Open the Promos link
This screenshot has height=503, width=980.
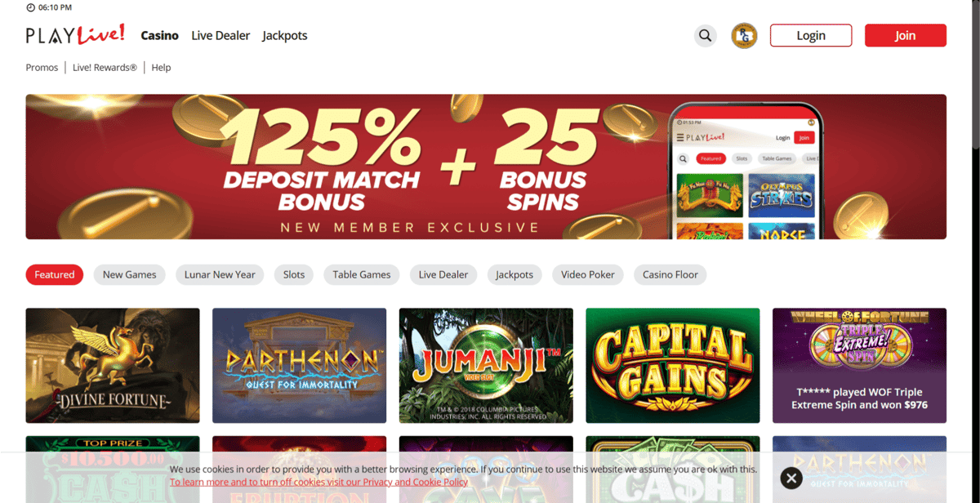42,67
